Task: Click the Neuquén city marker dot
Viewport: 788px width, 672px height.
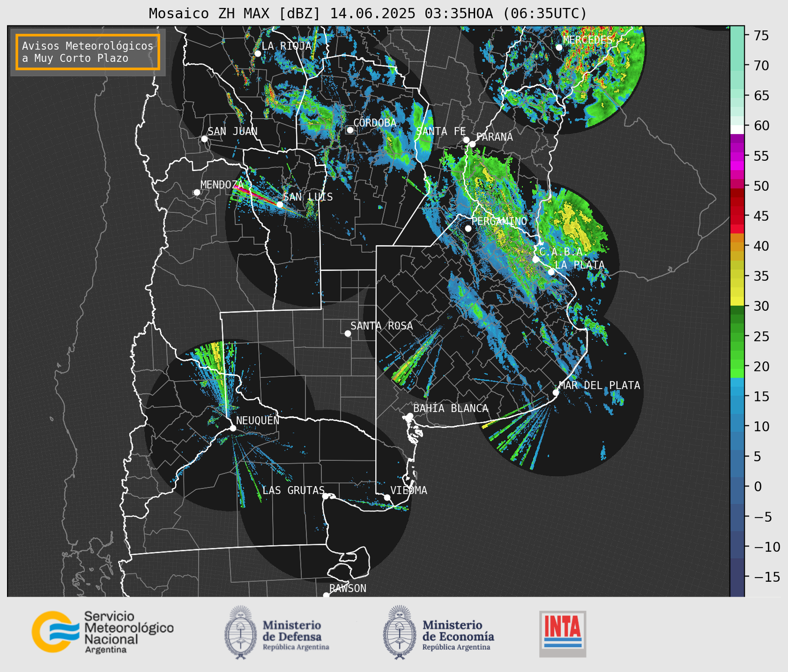Action: 233,428
